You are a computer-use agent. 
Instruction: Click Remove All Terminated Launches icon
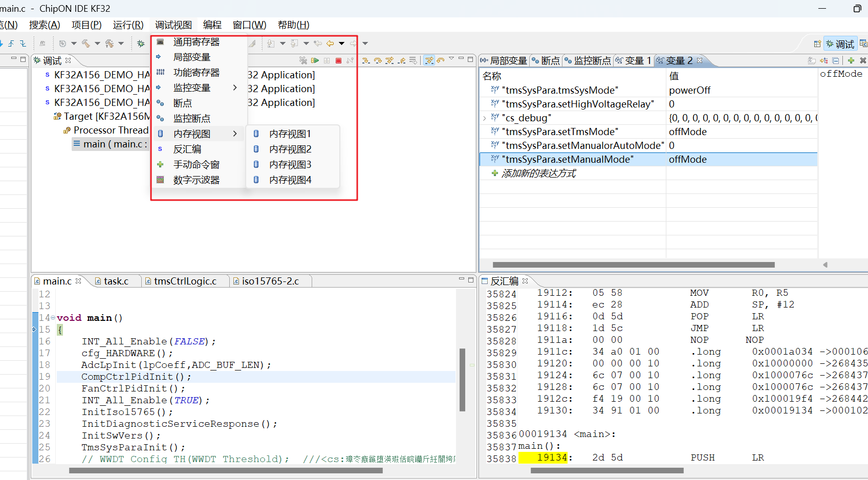coord(303,60)
